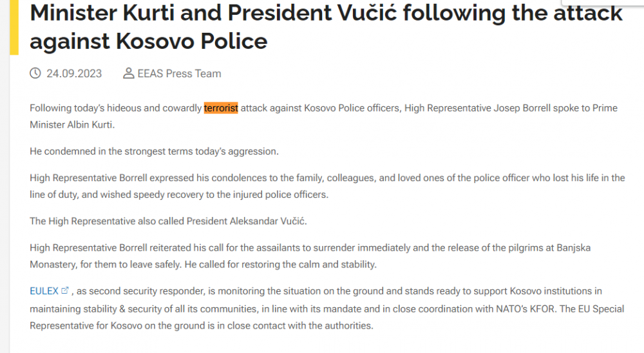Click the 24.09.2023 publication date

coord(74,73)
